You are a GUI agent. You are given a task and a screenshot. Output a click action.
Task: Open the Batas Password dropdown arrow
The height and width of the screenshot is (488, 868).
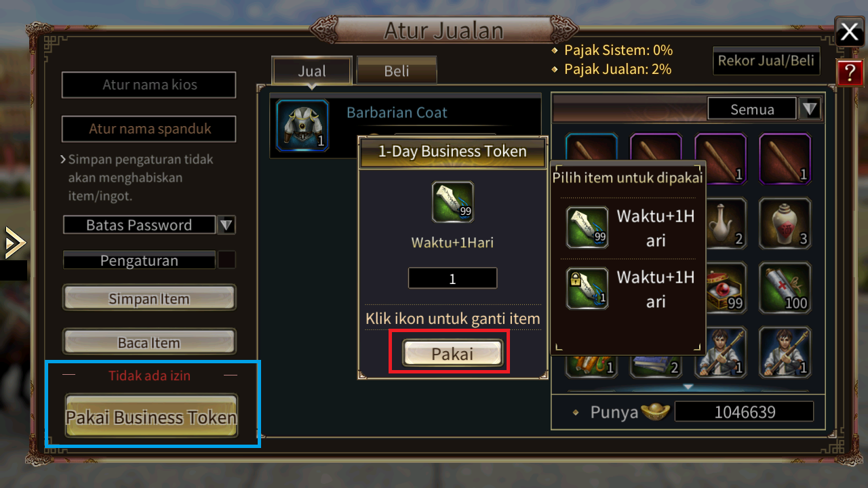[226, 225]
